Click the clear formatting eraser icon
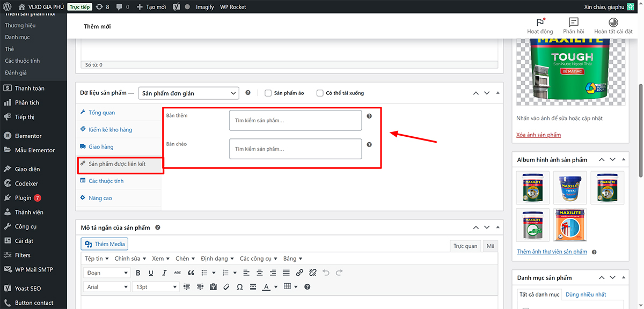The image size is (644, 309). (226, 287)
